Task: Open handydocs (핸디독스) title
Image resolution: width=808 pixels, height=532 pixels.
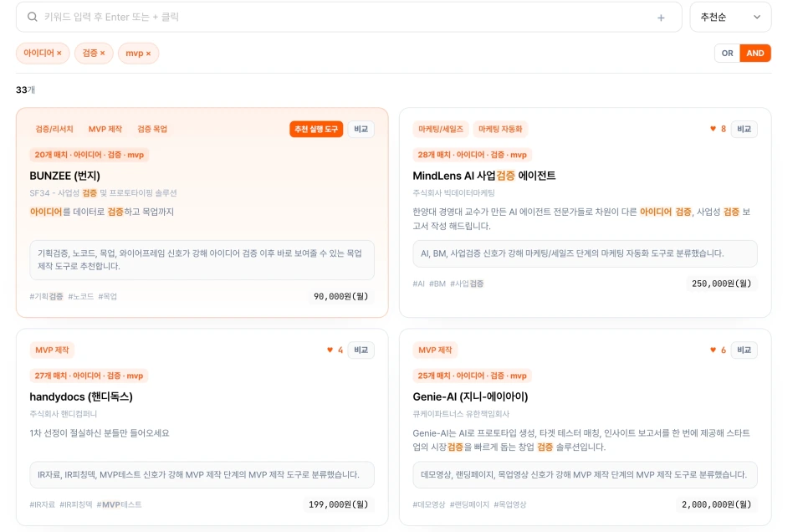Action: pos(81,397)
